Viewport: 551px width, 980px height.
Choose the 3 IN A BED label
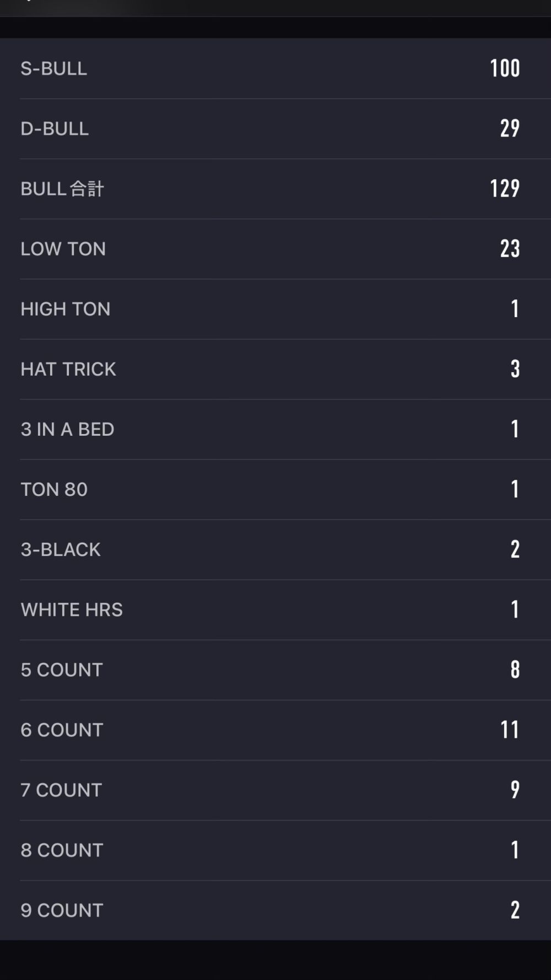[x=67, y=429]
